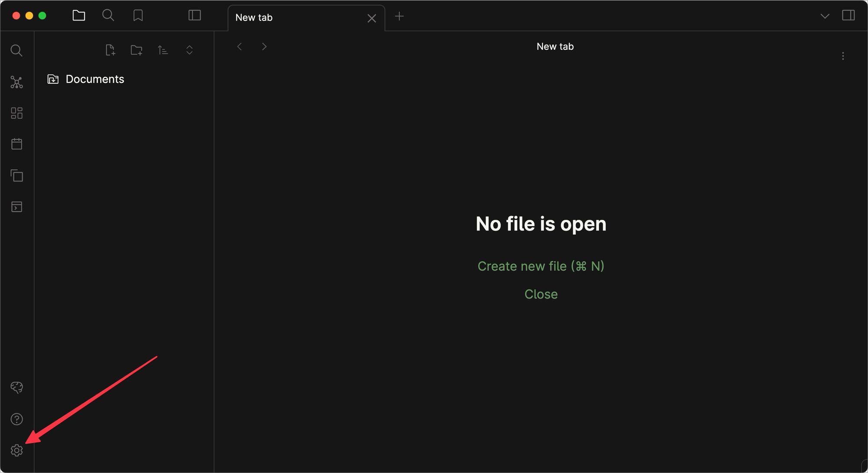868x473 pixels.
Task: Click the brain-shaped AI plugin icon
Action: point(16,387)
